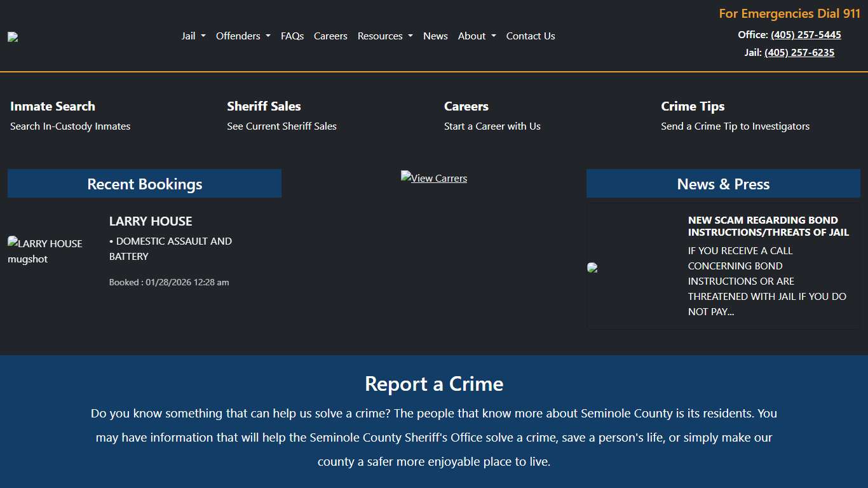
Task: Click the View Carrers image
Action: point(433,178)
